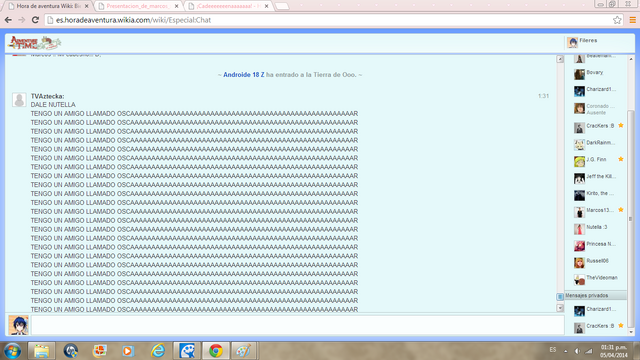This screenshot has height=360, width=640.
Task: Open Windows Media Player from taskbar
Action: (x=128, y=351)
